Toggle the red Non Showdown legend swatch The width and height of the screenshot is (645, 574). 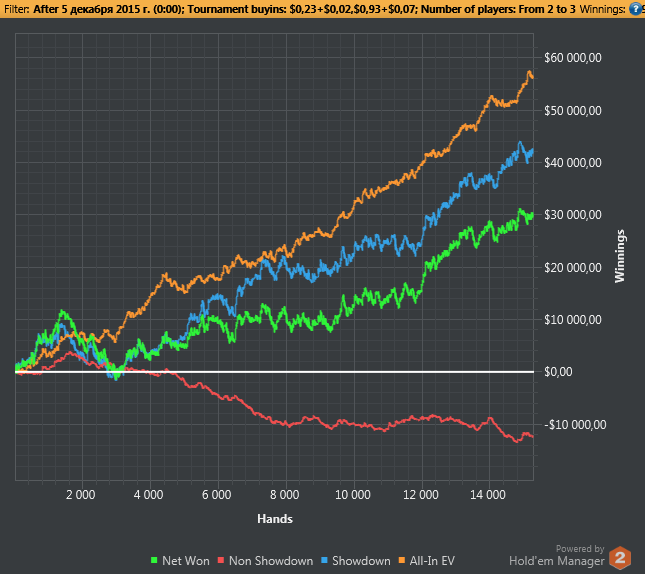(x=221, y=560)
